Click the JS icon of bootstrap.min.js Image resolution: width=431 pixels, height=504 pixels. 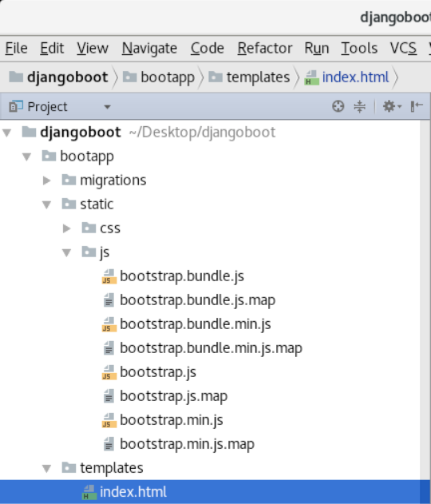pyautogui.click(x=109, y=420)
